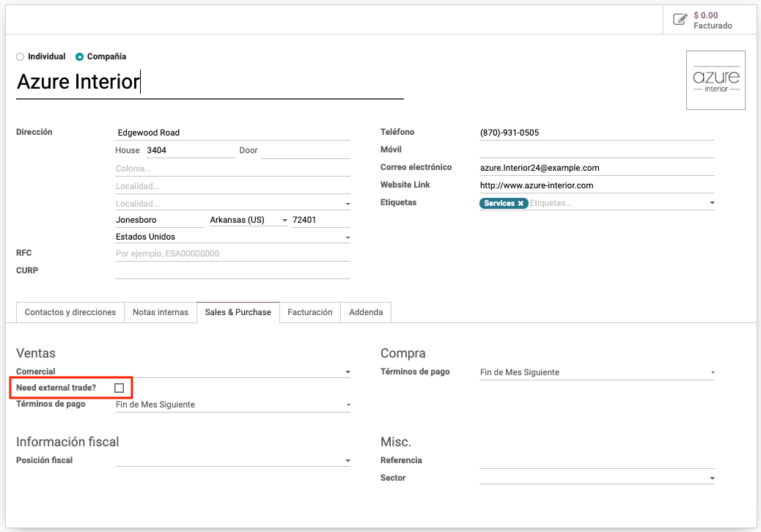
Task: Click the Website Link URL field
Action: click(x=597, y=185)
